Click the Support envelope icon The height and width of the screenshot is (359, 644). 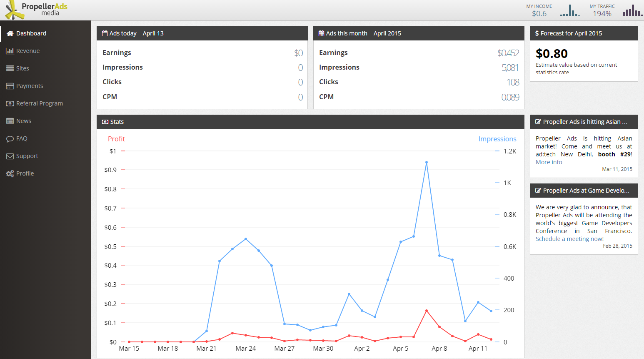click(10, 156)
